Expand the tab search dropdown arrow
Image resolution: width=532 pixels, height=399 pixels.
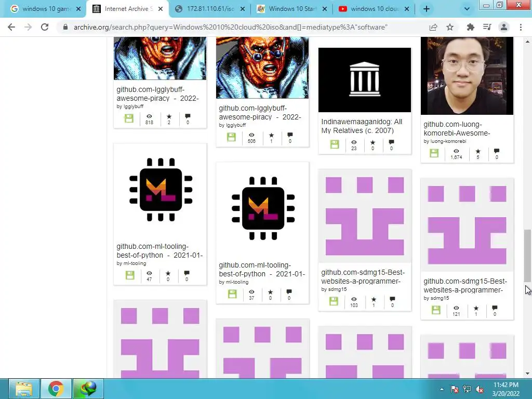click(x=467, y=9)
